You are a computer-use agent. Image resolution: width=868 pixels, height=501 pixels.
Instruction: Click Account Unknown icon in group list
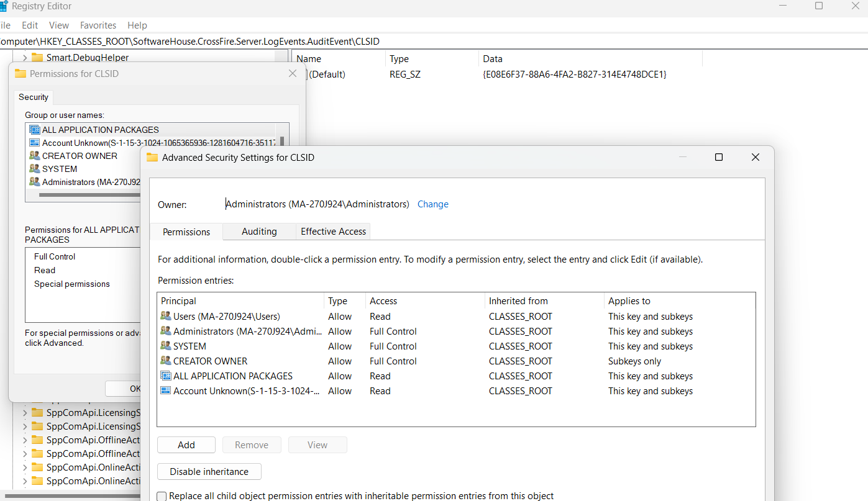point(34,143)
